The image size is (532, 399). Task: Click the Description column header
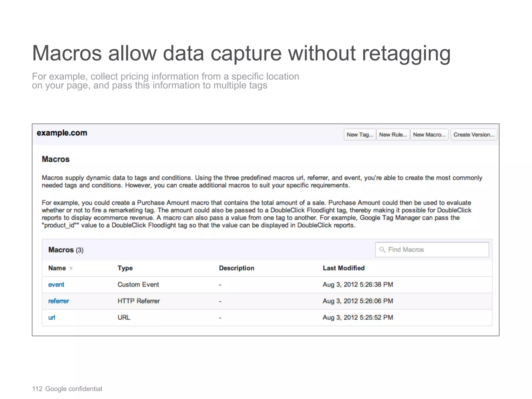click(237, 268)
